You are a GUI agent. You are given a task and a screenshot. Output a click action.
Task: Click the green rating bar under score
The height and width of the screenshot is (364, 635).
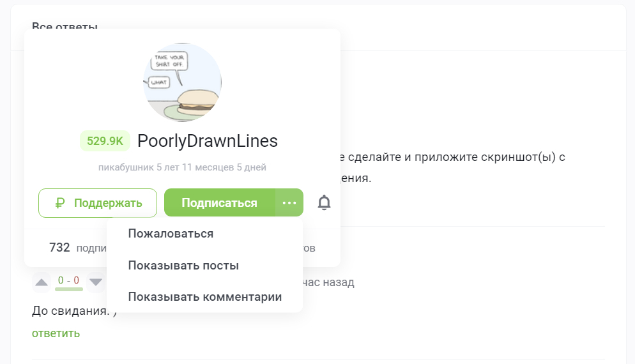click(x=68, y=289)
